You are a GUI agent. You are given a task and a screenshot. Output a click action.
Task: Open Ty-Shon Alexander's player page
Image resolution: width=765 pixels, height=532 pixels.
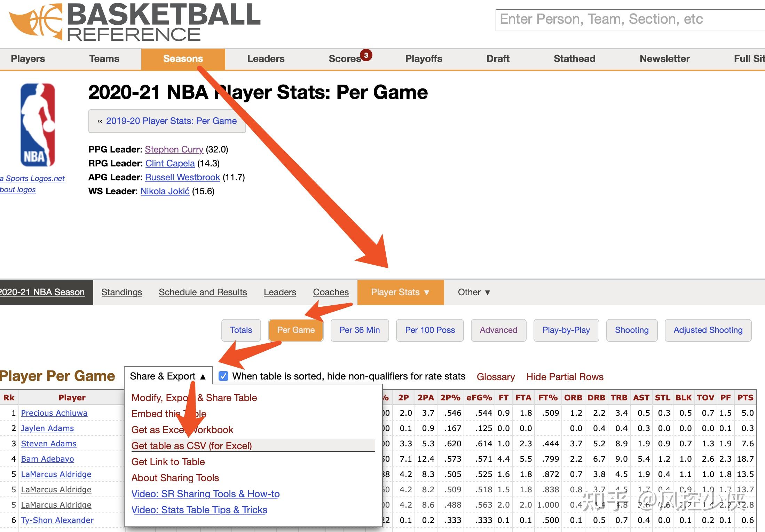[57, 520]
